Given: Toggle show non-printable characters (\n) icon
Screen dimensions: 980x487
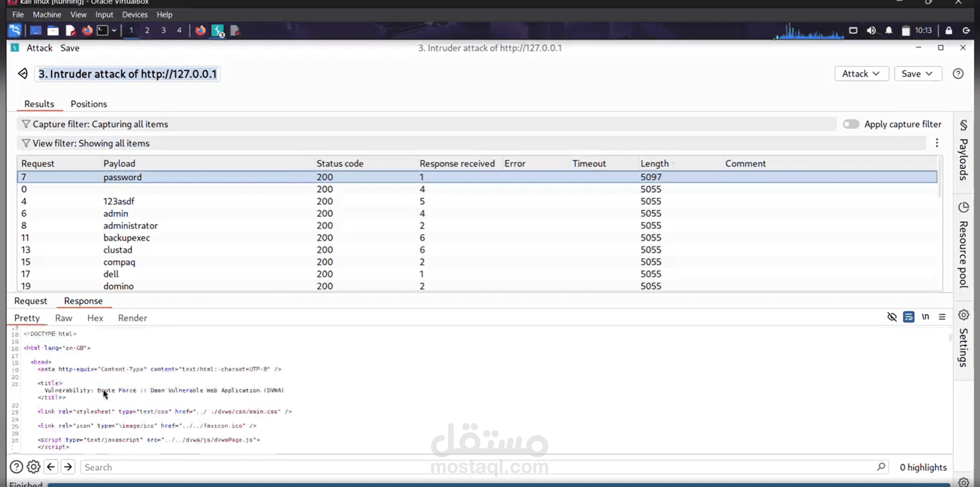Looking at the screenshot, I should point(925,317).
